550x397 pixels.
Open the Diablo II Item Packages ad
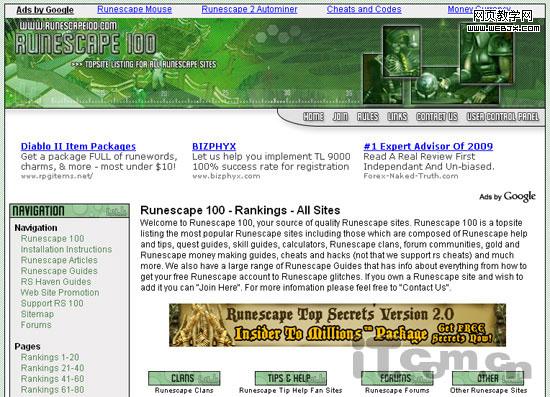coord(78,146)
